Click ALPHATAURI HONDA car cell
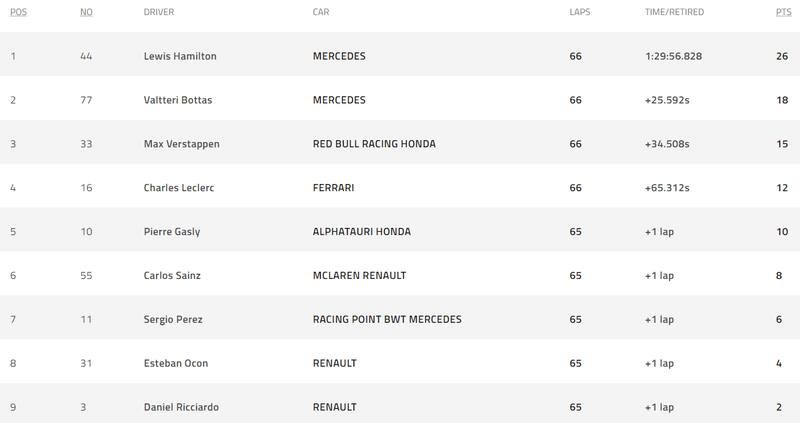 click(x=362, y=232)
